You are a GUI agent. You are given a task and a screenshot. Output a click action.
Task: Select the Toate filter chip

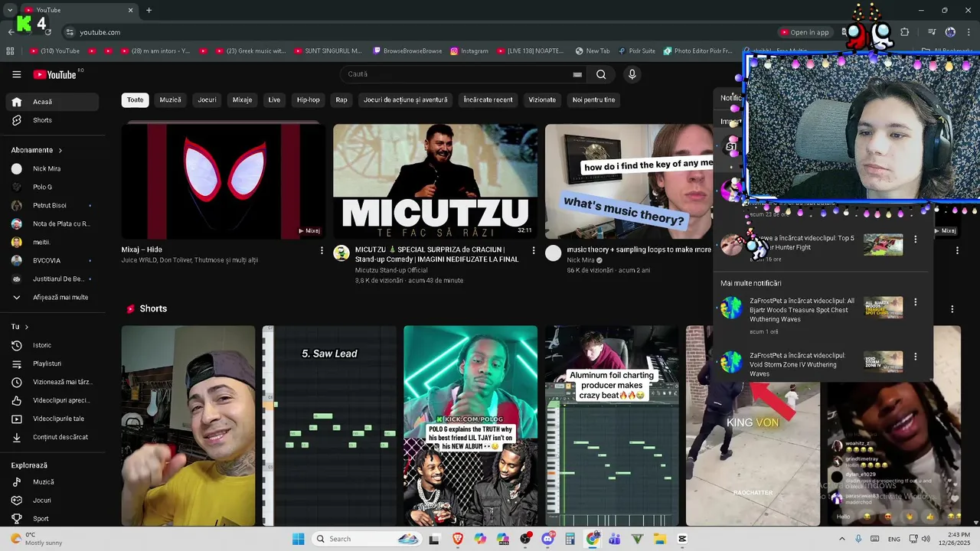click(x=135, y=100)
